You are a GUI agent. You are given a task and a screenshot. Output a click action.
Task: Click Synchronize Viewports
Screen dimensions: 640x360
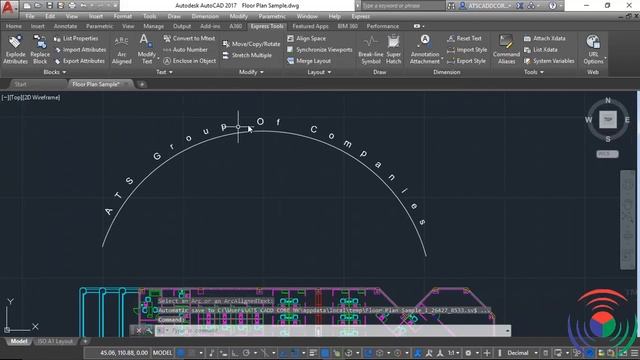320,50
